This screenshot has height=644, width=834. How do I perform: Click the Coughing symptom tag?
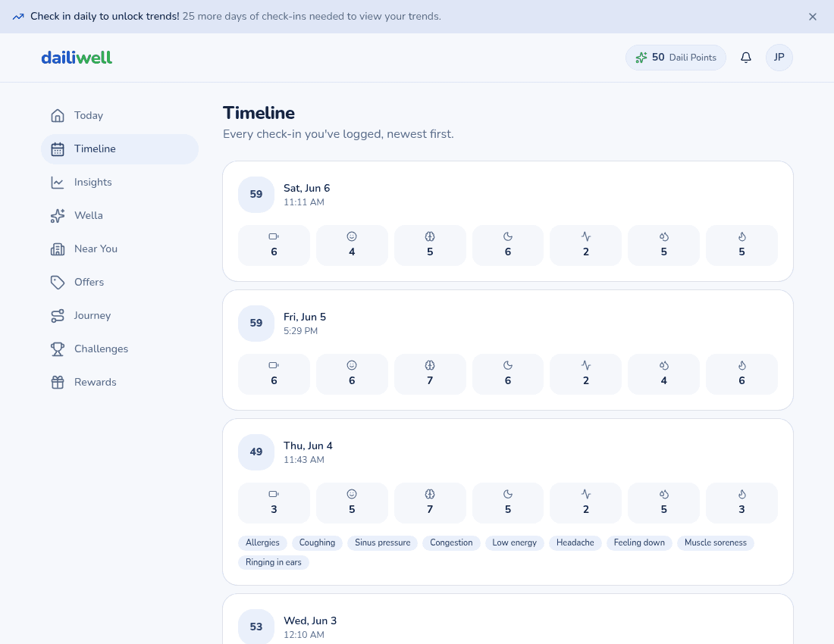coord(317,542)
